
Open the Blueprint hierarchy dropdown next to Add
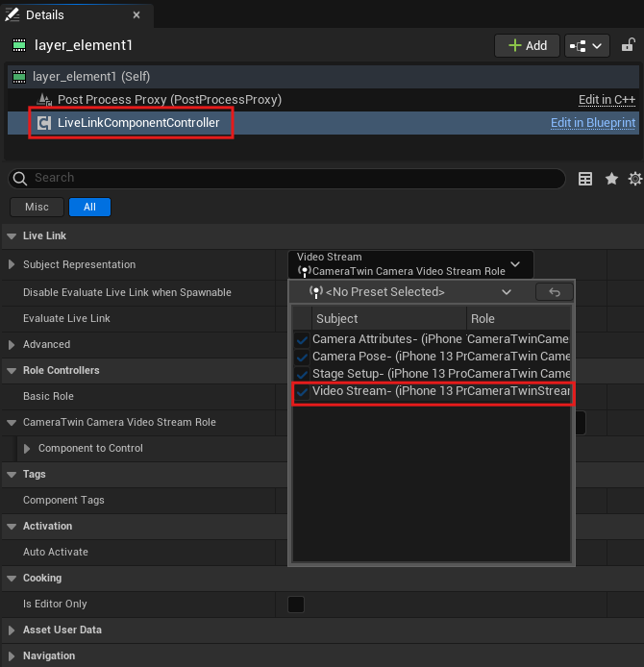click(587, 45)
